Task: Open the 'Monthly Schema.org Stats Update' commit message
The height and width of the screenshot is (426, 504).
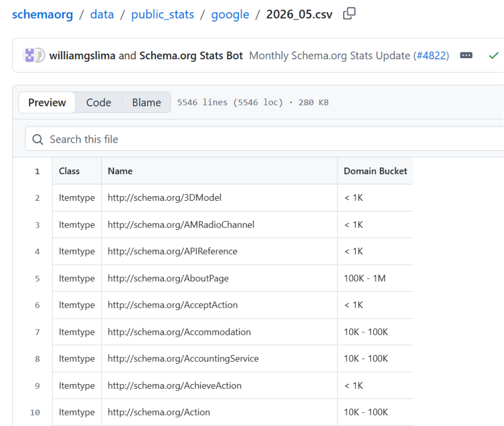Action: pyautogui.click(x=330, y=56)
